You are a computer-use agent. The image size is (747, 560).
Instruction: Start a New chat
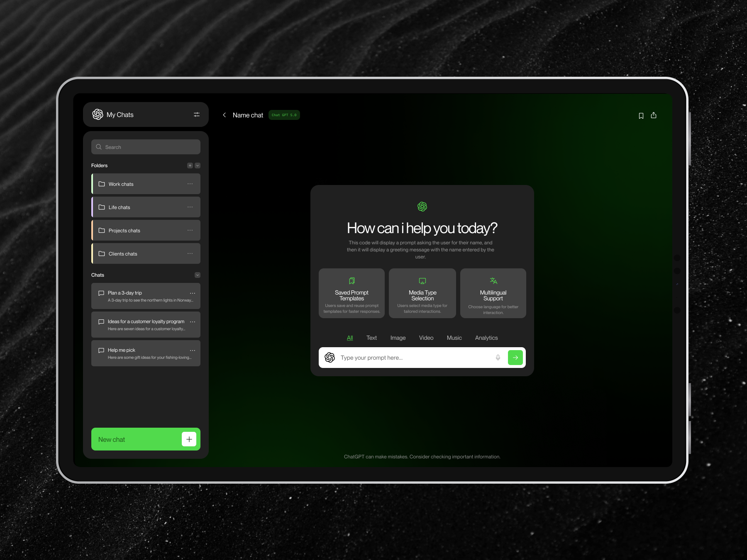(x=146, y=439)
